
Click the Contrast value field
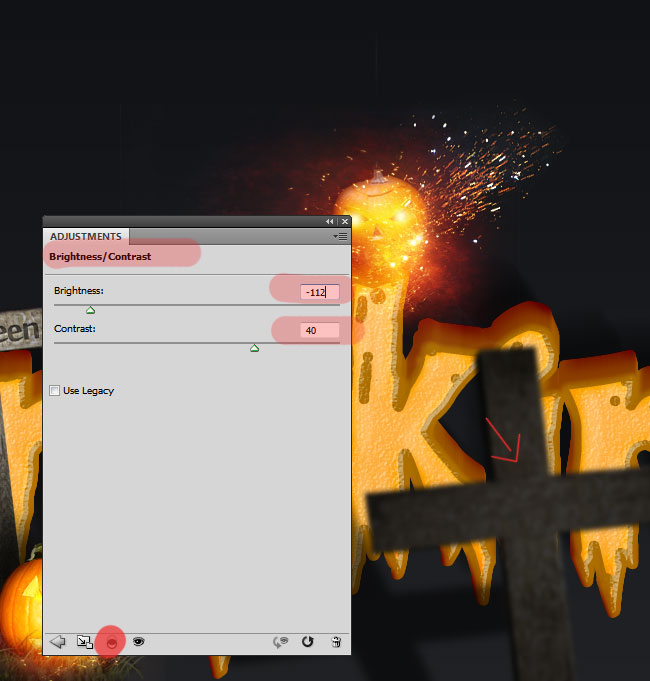tap(320, 330)
